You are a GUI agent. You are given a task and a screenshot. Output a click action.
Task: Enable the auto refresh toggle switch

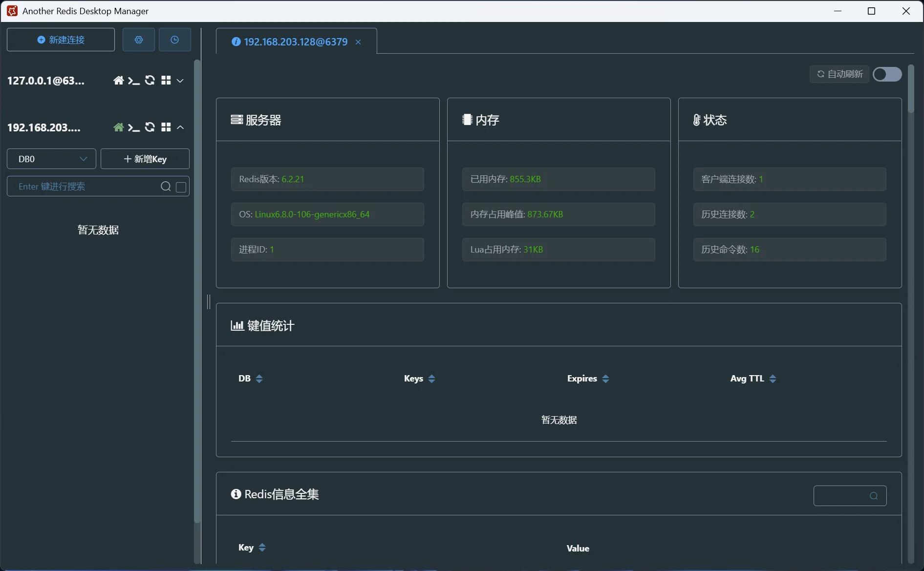click(x=887, y=74)
